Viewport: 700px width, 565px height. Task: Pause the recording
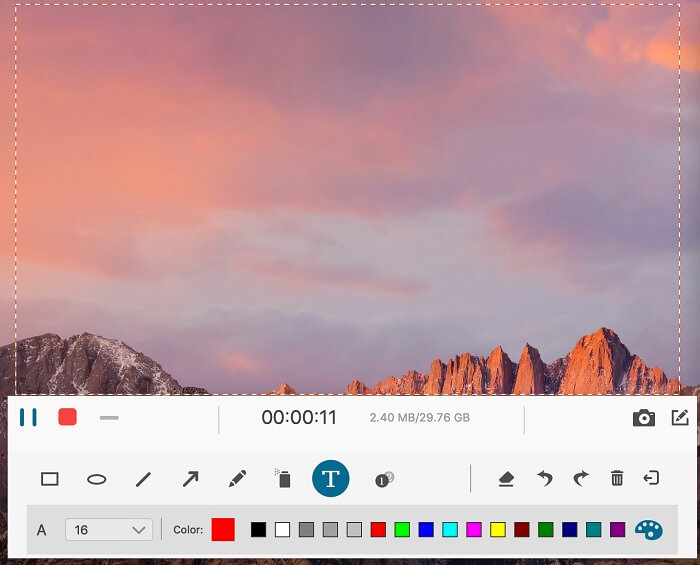click(28, 417)
